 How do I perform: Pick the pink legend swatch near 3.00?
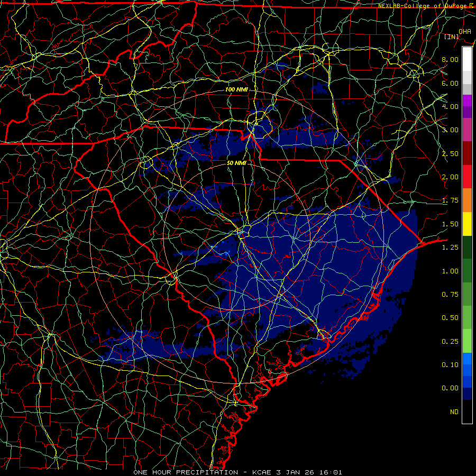point(467,130)
